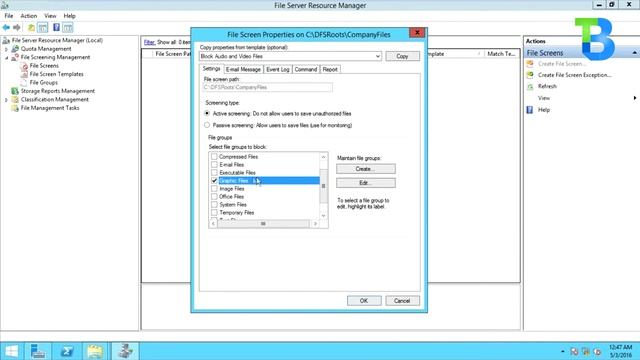Collapse File Screening Management tree node

click(6, 58)
